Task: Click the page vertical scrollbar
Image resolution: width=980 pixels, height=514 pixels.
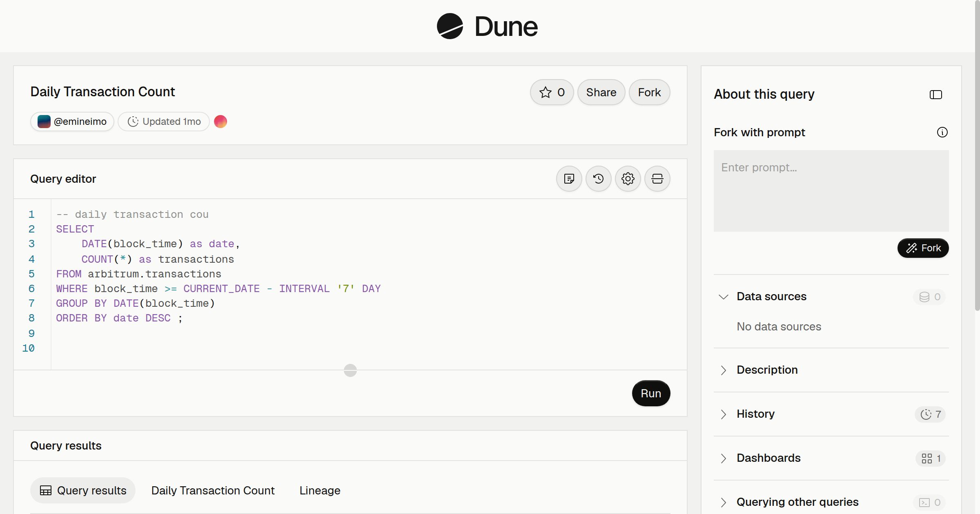Action: pyautogui.click(x=977, y=155)
